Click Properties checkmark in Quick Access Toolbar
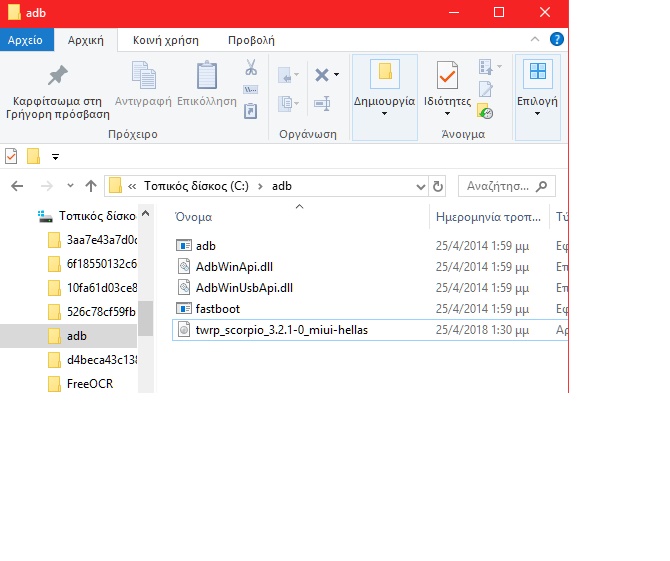670x561 pixels. [x=12, y=156]
